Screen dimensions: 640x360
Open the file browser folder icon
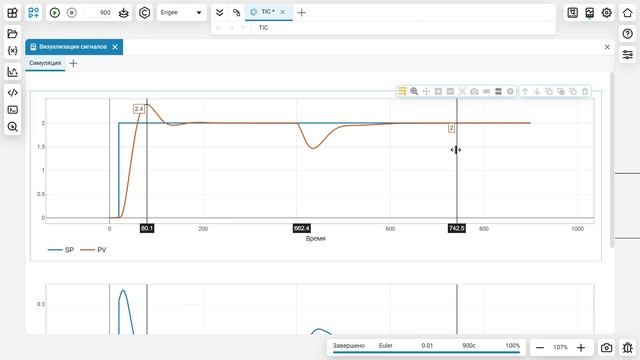point(13,33)
